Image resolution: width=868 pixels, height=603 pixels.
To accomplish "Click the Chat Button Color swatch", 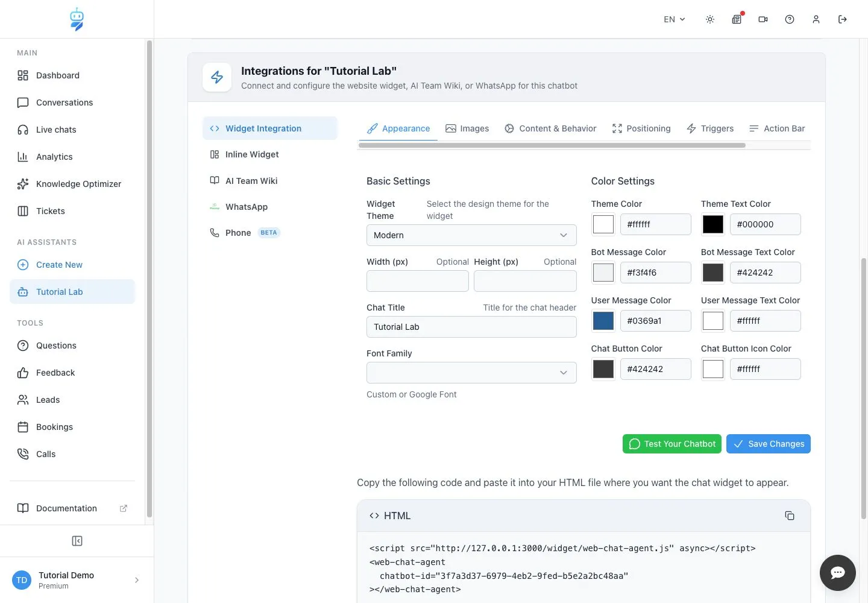I will [x=603, y=369].
